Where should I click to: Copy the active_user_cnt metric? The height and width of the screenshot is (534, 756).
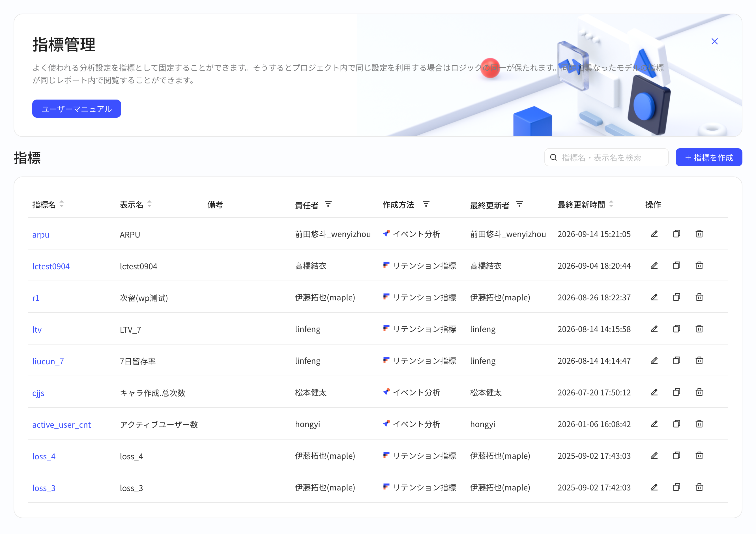tap(677, 424)
